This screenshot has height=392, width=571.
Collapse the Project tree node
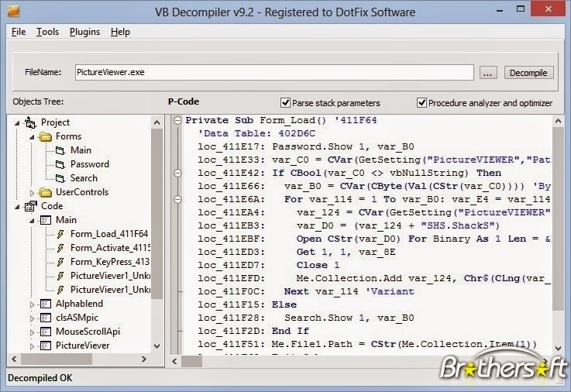17,123
